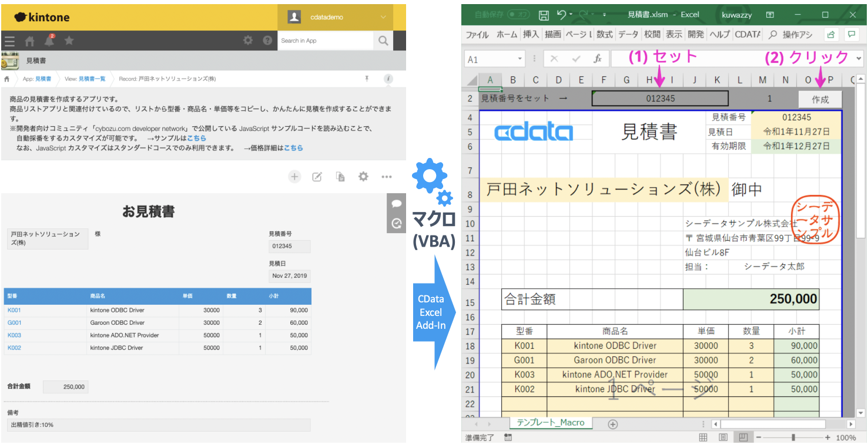Screen dimensions: 868x448
Task: Open Customize Quick Access Toolbar dropdown
Action: tap(604, 15)
